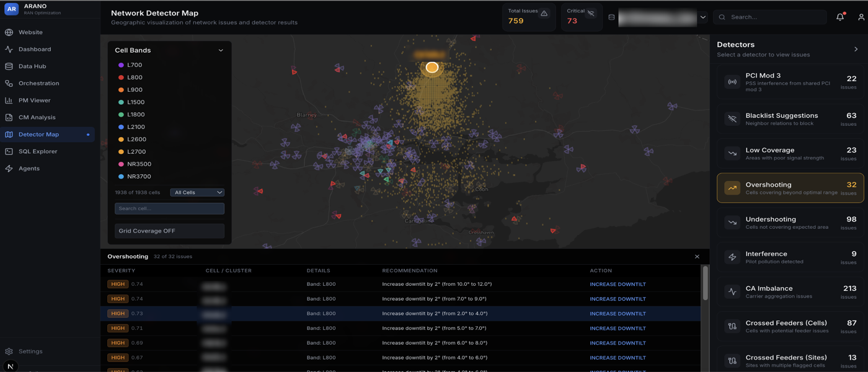This screenshot has width=868, height=372.
Task: Toggle L700 band purple swatch
Action: point(121,65)
